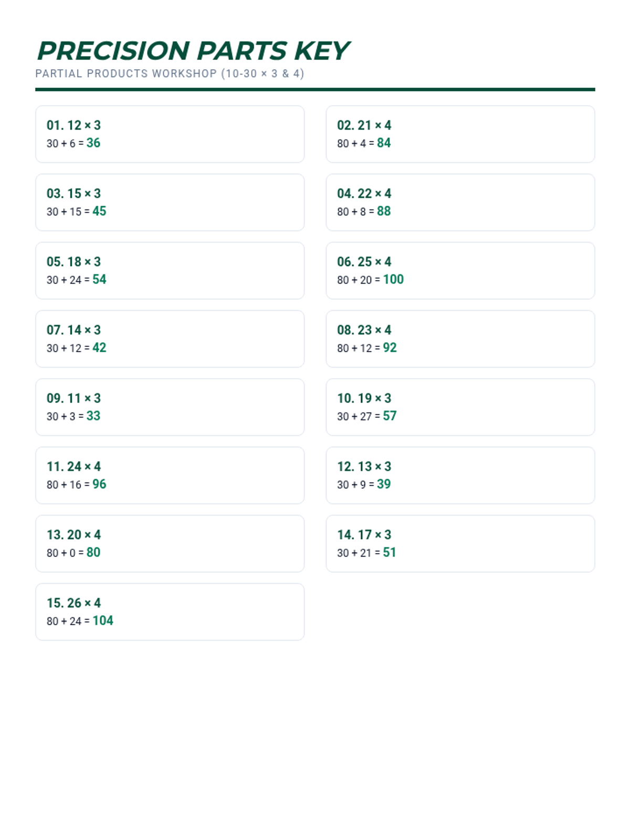Select problem 05 heading 18 × 3
630x840 pixels.
(73, 261)
